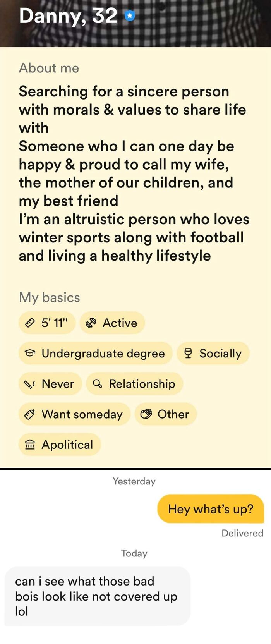
Task: Click the sent message bubble saying Hey what's up
Action: pyautogui.click(x=211, y=509)
